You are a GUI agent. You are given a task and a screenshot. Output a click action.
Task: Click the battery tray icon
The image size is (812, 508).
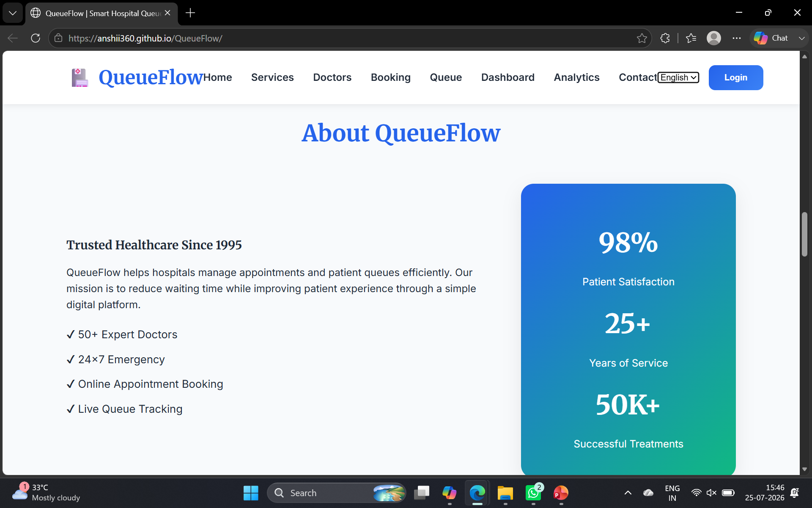pos(728,493)
